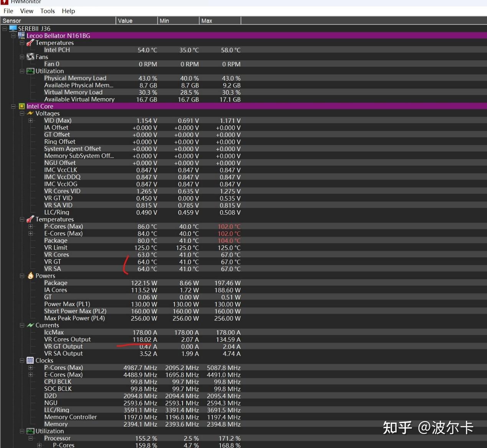The image size is (487, 448).
Task: Click the Sensor column header
Action: (58, 20)
